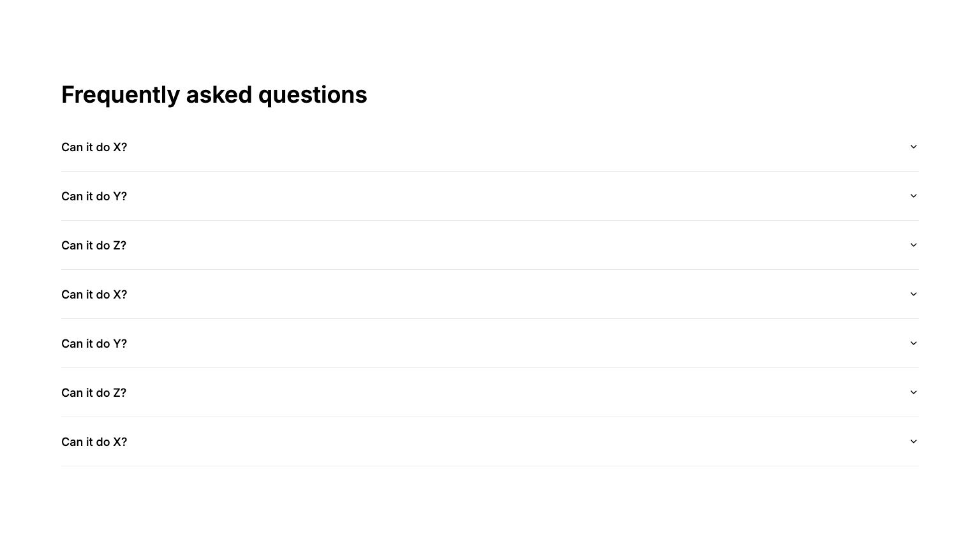The width and height of the screenshot is (980, 548).
Task: Click the chevron icon beside the second 'Can it do X?'
Action: pyautogui.click(x=914, y=294)
